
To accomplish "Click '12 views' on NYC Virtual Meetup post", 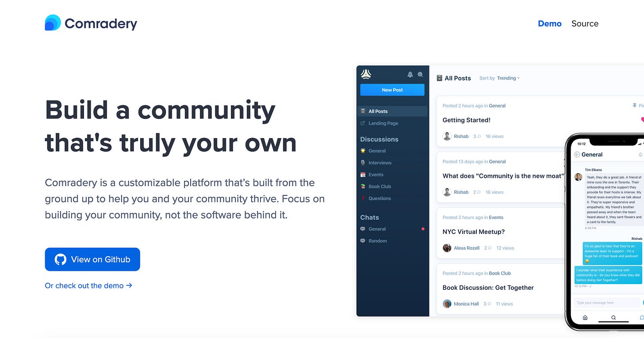I will (x=505, y=248).
